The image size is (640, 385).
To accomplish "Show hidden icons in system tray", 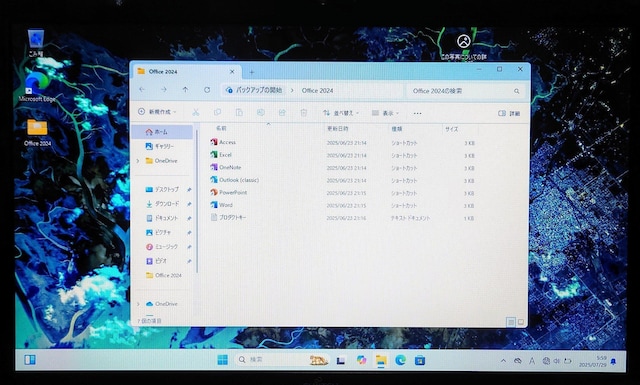I will tap(503, 361).
